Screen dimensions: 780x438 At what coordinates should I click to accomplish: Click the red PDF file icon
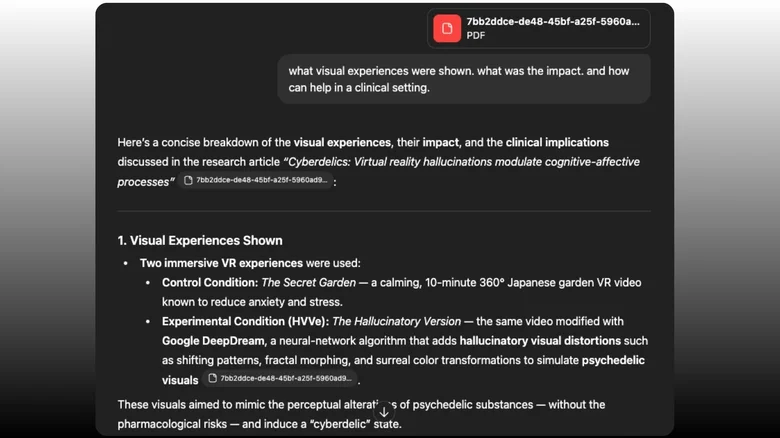[447, 28]
